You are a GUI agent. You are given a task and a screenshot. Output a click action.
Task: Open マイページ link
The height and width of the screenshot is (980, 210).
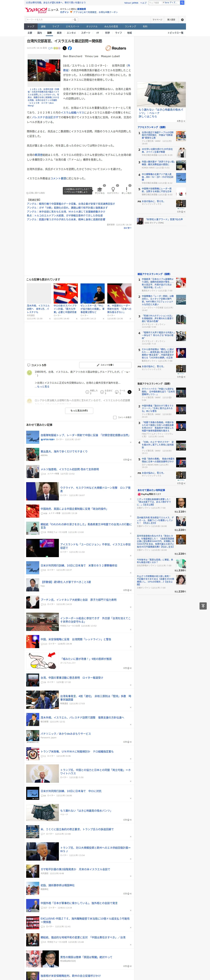pyautogui.click(x=157, y=20)
